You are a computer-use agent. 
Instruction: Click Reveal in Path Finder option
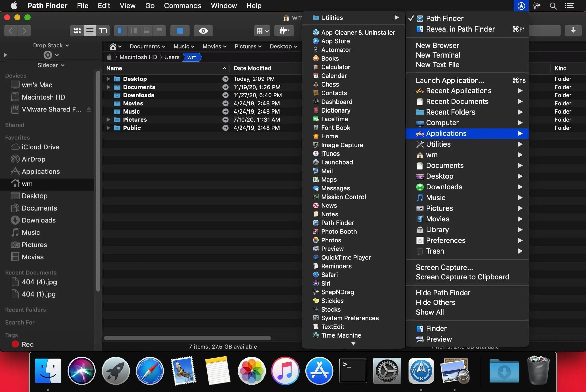point(461,29)
